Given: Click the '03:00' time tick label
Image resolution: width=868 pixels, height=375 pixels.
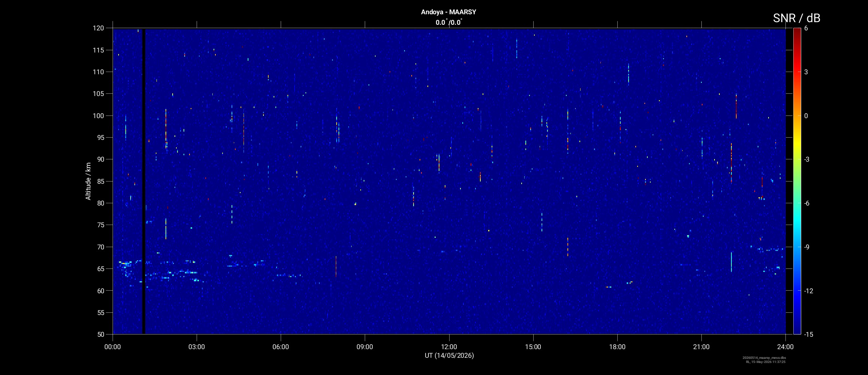Looking at the screenshot, I should pos(197,347).
